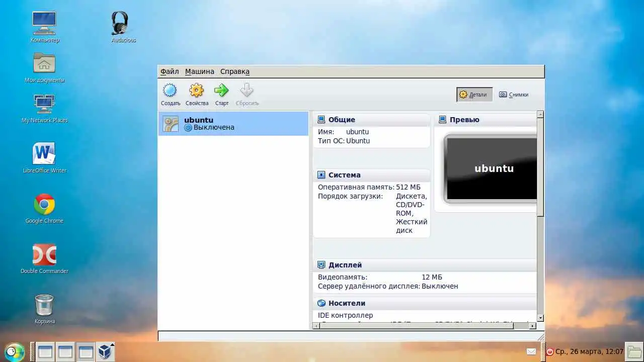
Task: Click the greyed Сбросить toolbar icon
Action: (247, 90)
